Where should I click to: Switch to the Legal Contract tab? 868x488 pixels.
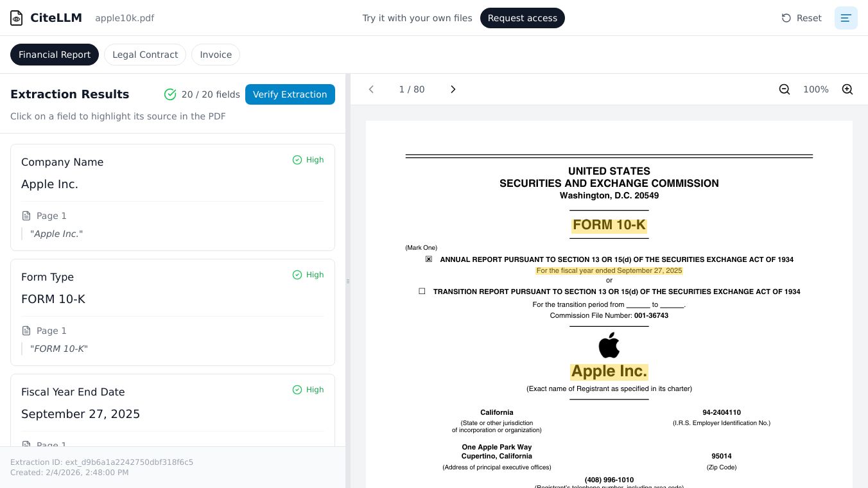145,55
